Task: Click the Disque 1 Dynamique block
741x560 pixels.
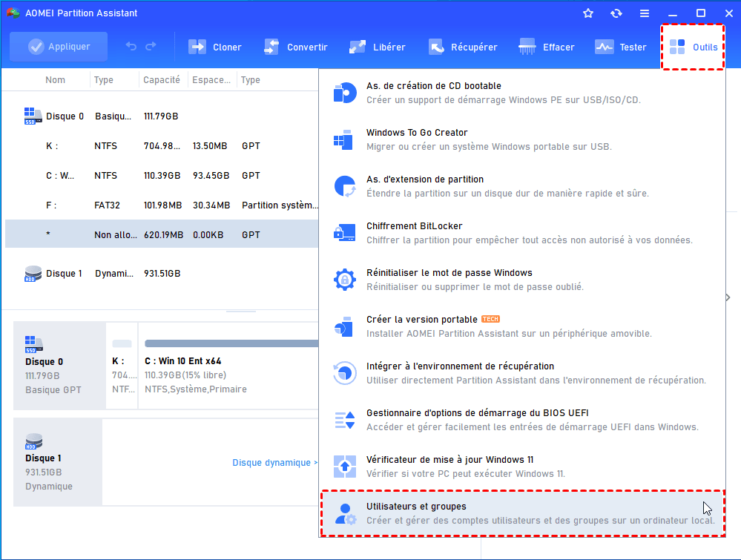Action: (57, 462)
